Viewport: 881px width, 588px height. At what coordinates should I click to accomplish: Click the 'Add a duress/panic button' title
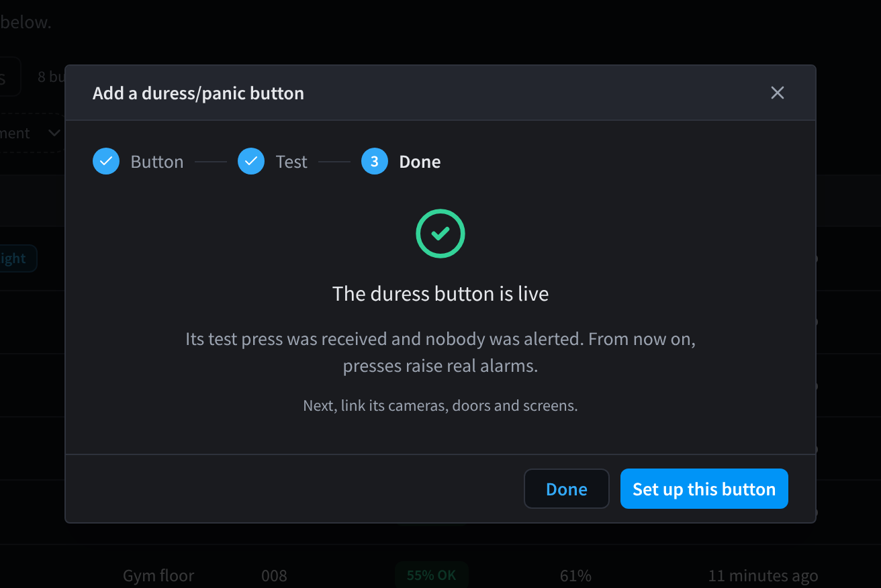coord(198,93)
